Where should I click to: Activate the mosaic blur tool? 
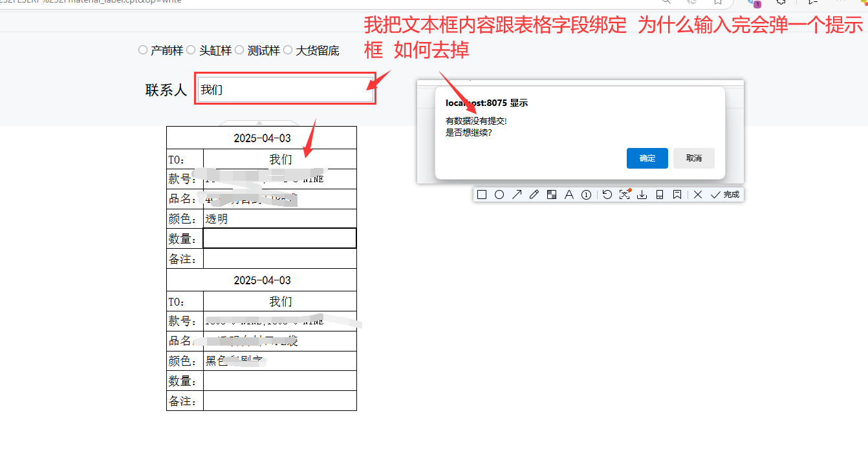tap(552, 194)
